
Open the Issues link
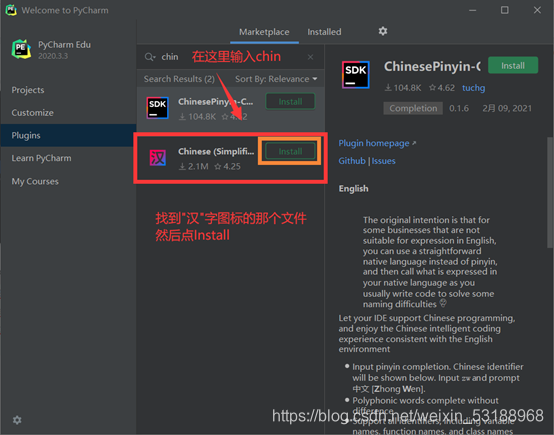(x=383, y=161)
